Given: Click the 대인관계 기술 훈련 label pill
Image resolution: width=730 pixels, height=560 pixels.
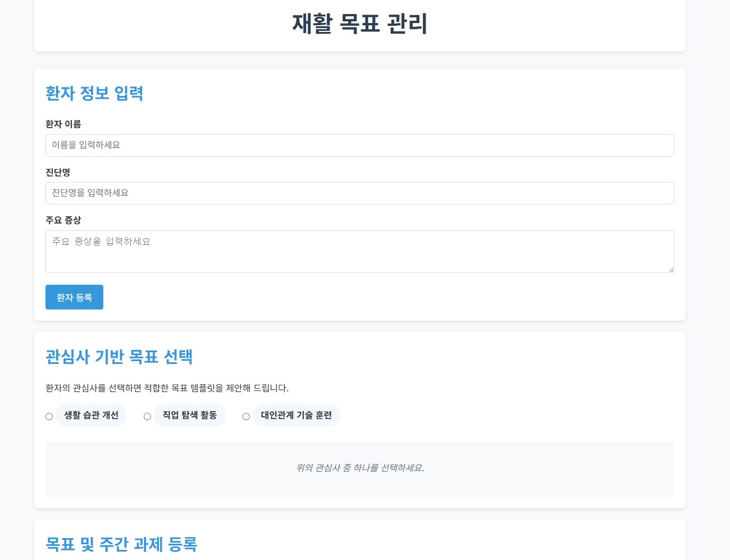Looking at the screenshot, I should (x=296, y=415).
